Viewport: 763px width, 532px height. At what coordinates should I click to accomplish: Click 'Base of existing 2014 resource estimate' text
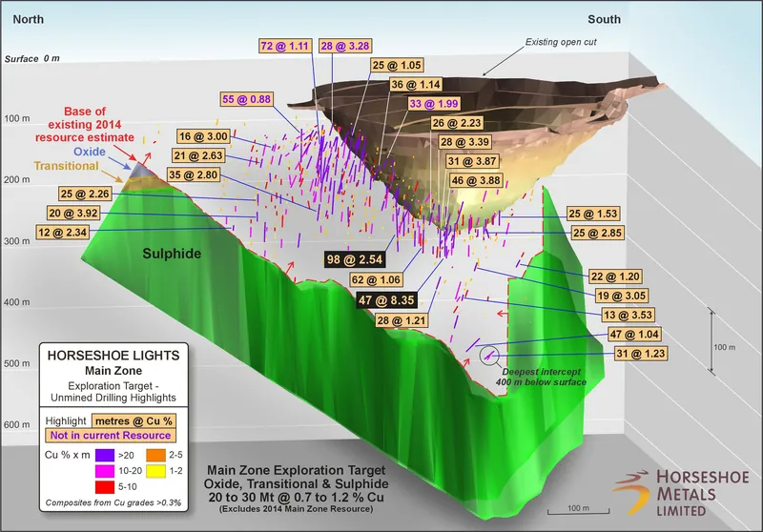click(85, 125)
